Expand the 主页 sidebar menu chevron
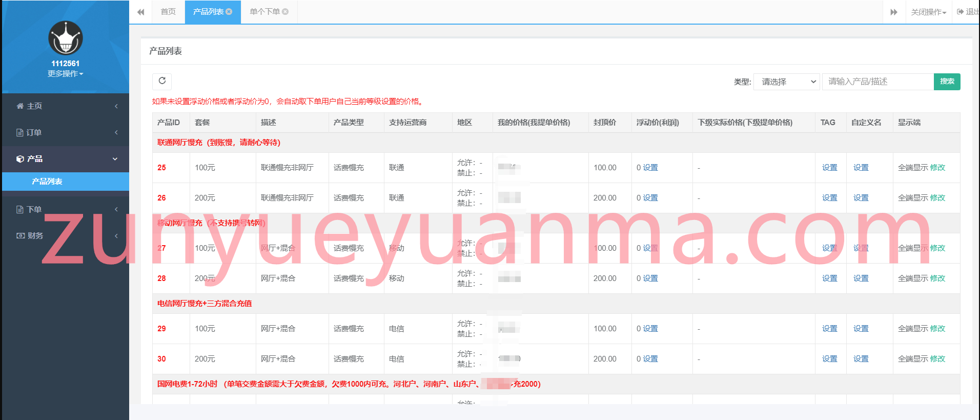980x420 pixels. (x=116, y=106)
